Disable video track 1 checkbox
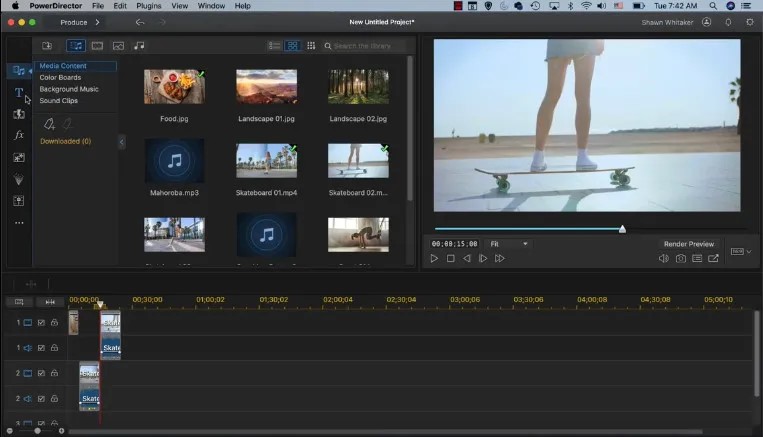763x437 pixels. click(41, 323)
